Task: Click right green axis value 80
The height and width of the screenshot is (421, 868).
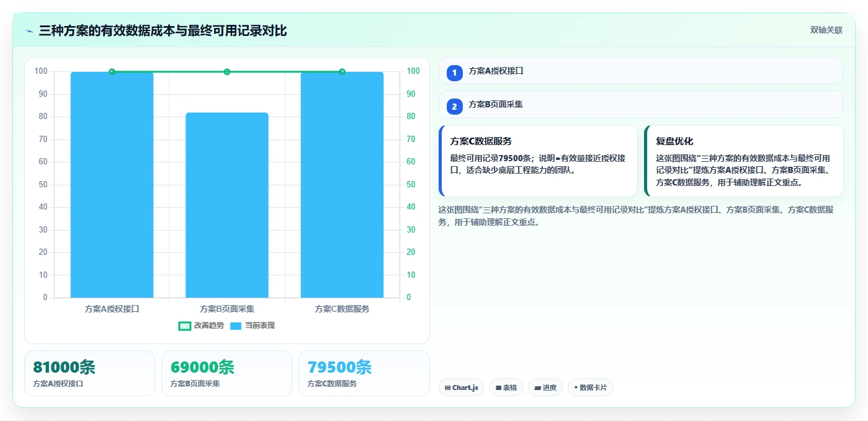Action: coord(411,117)
